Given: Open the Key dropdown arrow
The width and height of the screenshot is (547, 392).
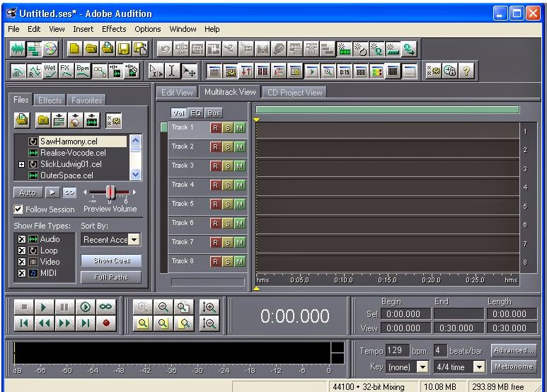Looking at the screenshot, I should 422,367.
